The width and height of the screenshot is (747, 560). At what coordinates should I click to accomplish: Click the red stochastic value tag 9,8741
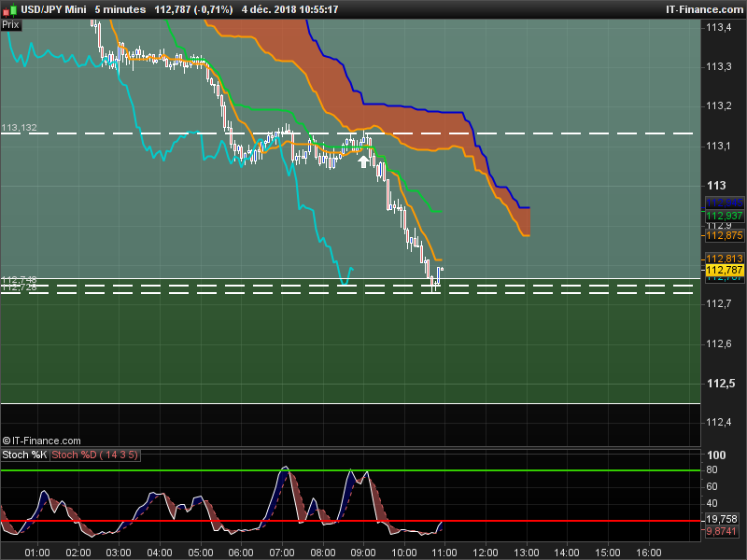pyautogui.click(x=721, y=531)
